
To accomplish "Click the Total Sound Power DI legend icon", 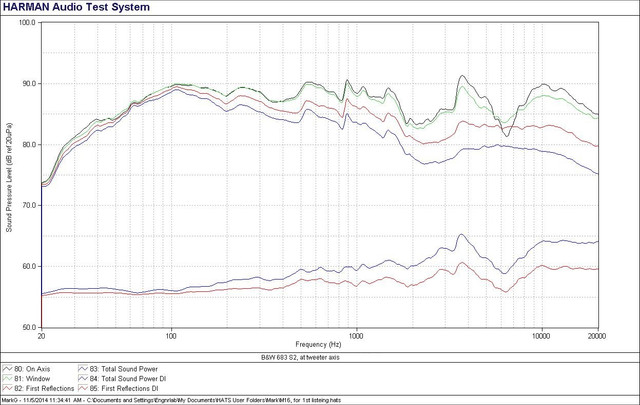I will point(83,379).
